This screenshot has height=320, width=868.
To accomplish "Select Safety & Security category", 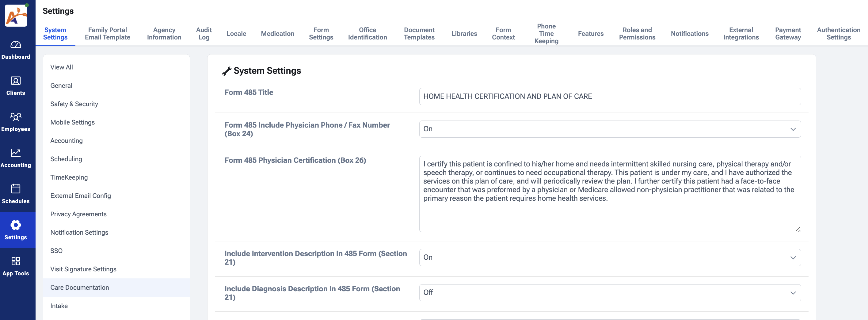I will coord(74,104).
